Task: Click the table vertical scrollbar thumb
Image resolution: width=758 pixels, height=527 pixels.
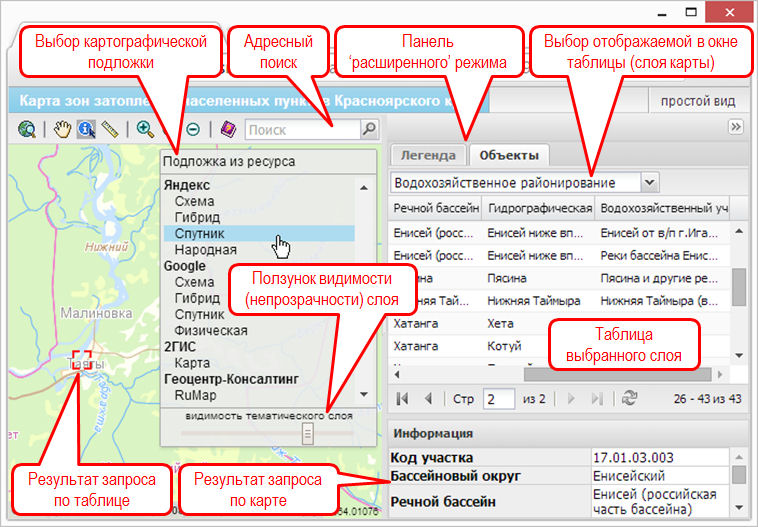Action: [x=739, y=287]
